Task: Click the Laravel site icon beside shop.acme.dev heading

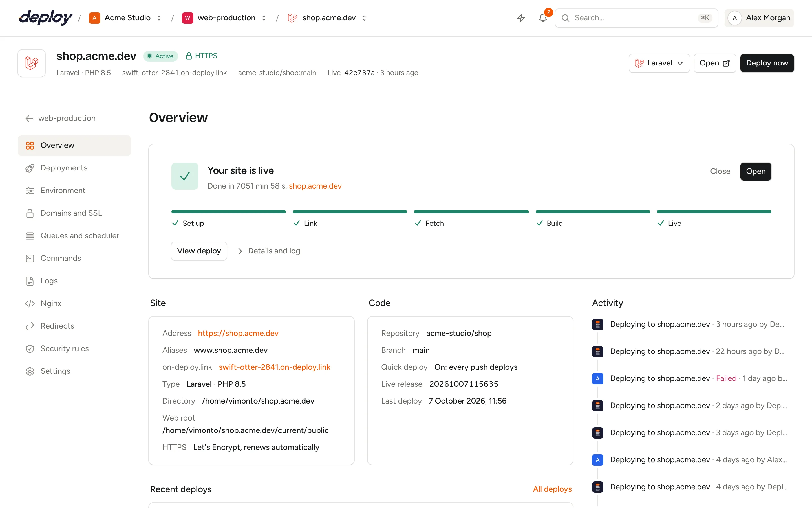Action: point(32,63)
